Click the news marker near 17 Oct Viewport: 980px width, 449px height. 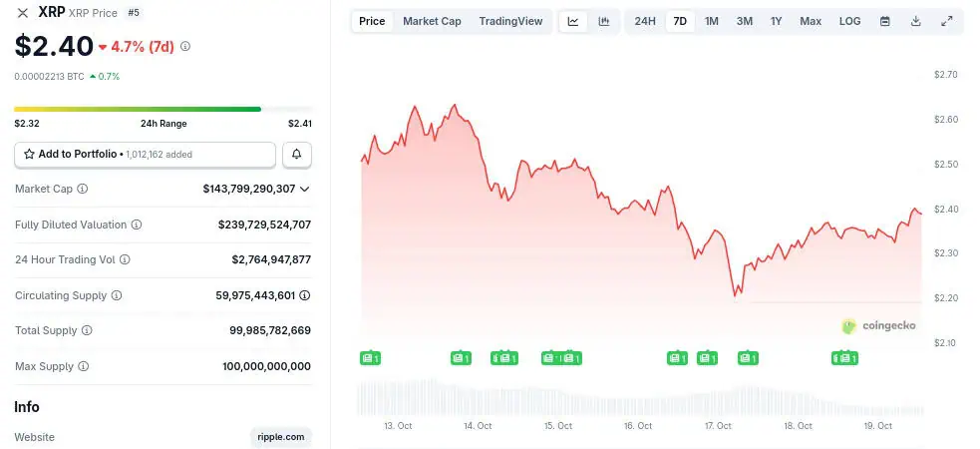pyautogui.click(x=707, y=357)
